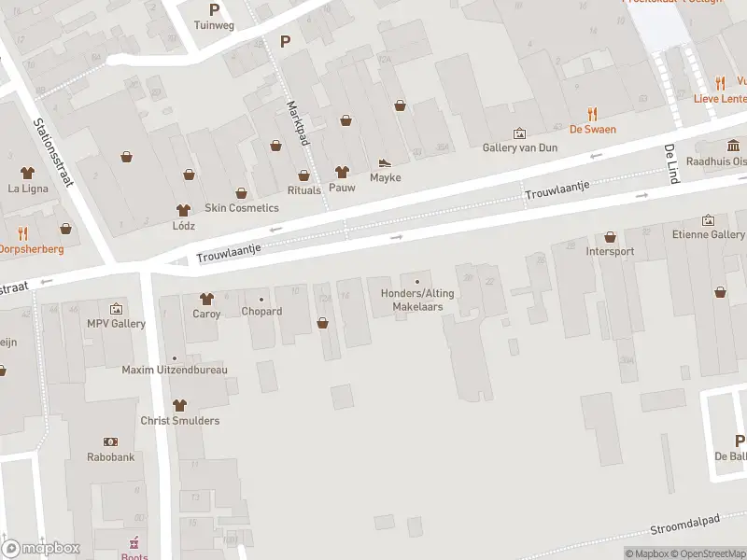
Task: Click the La Ligna label
Action: [x=28, y=189]
